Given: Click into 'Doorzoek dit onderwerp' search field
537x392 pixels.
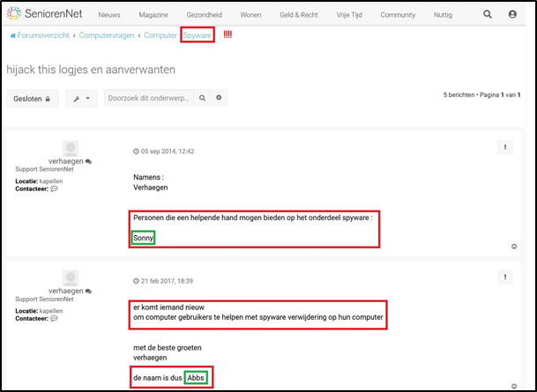Looking at the screenshot, I should (x=148, y=98).
